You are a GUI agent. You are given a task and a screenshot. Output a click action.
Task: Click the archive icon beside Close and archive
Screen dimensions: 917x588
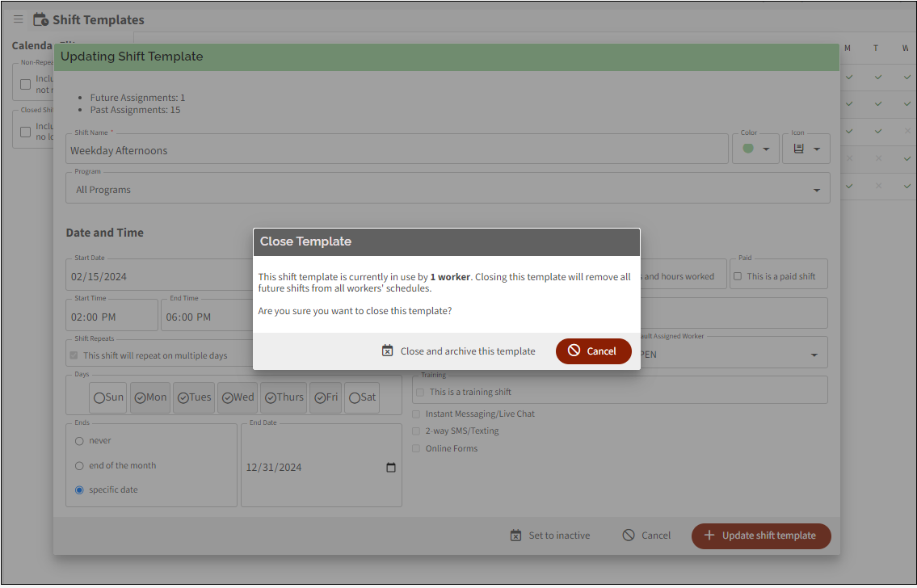[x=388, y=351]
